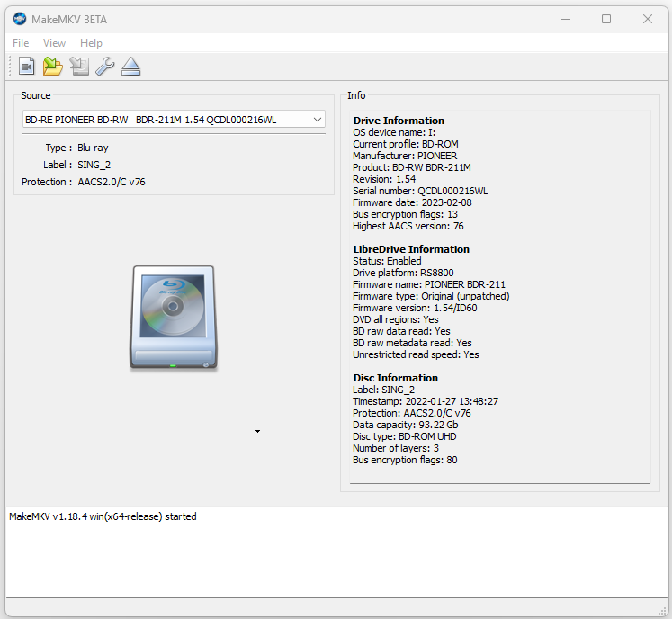Click the window resize grip in status bar
Viewport: 672px width, 619px height.
pos(662,611)
